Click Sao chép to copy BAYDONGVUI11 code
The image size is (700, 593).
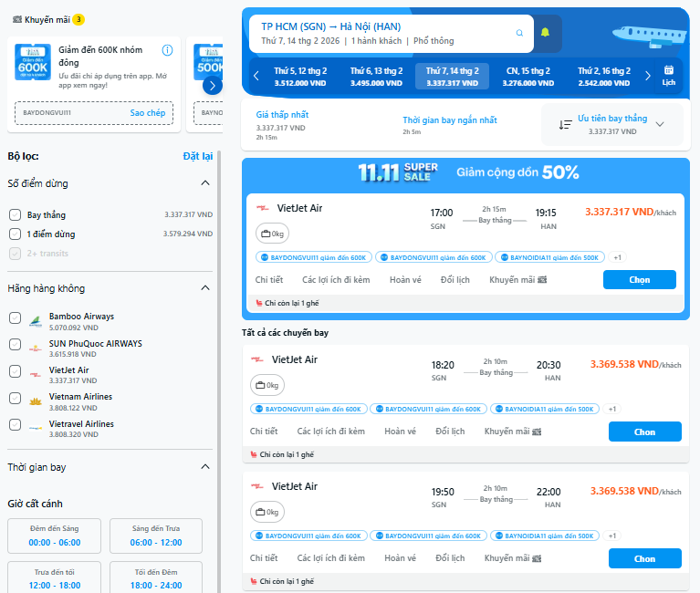click(147, 113)
